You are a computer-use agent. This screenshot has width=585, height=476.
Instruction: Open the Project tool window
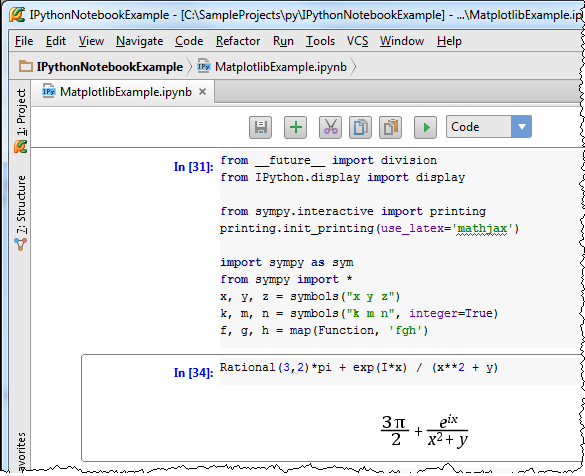[21, 121]
